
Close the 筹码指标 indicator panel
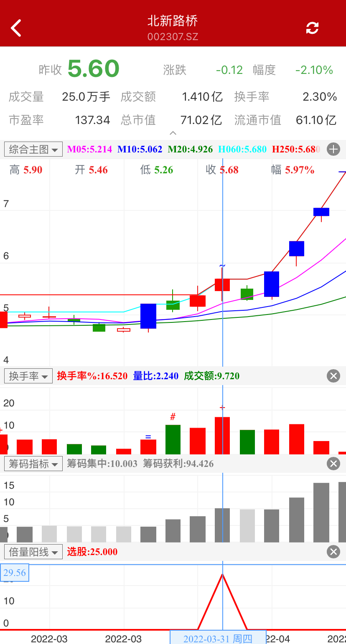tap(333, 464)
